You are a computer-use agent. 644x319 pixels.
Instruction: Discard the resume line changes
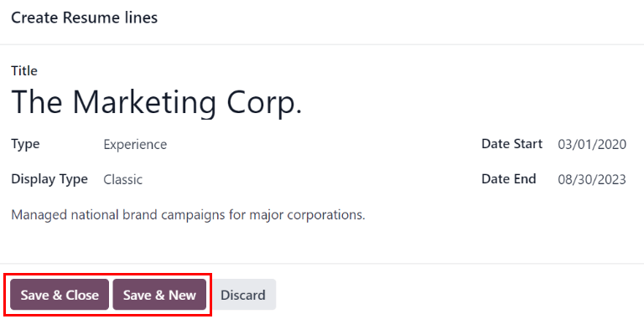[242, 295]
